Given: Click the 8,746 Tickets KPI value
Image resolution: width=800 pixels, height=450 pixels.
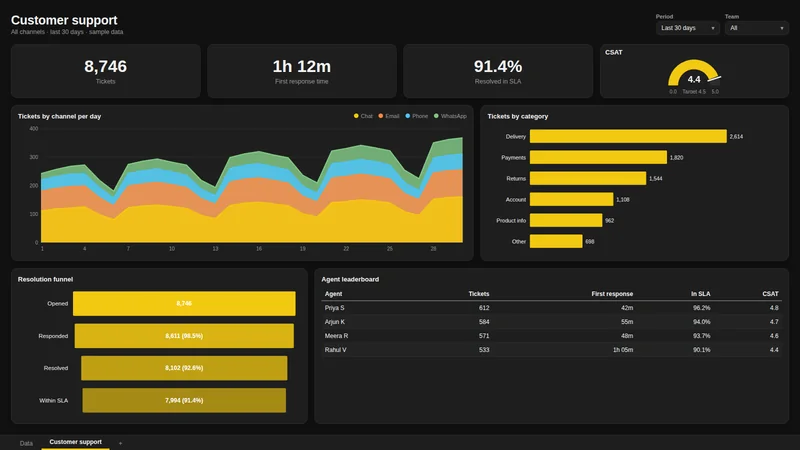Looking at the screenshot, I should [x=106, y=66].
